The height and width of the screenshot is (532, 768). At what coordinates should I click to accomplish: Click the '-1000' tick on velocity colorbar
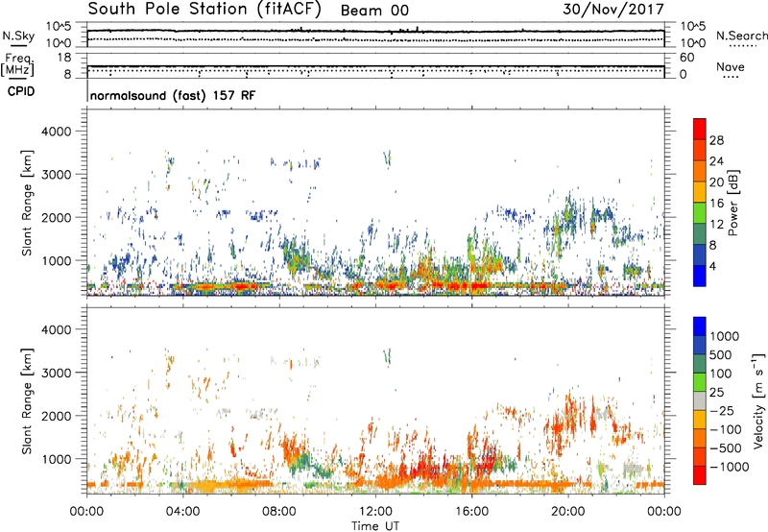pyautogui.click(x=729, y=467)
